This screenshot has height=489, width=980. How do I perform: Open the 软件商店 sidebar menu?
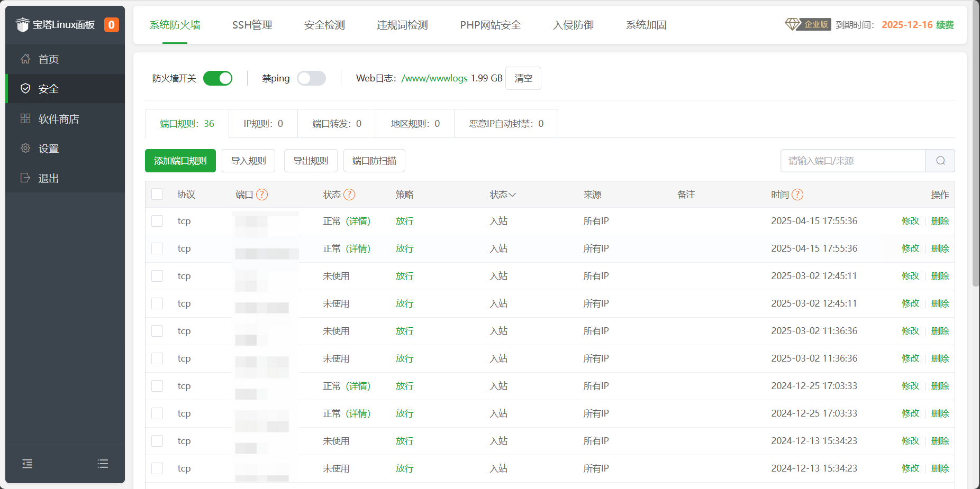tap(58, 119)
